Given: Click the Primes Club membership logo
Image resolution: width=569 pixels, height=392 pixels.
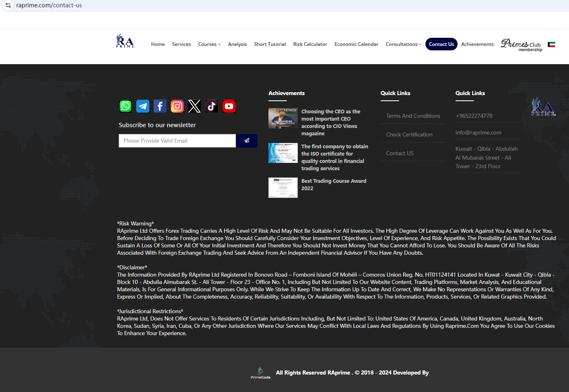Looking at the screenshot, I should pyautogui.click(x=521, y=44).
